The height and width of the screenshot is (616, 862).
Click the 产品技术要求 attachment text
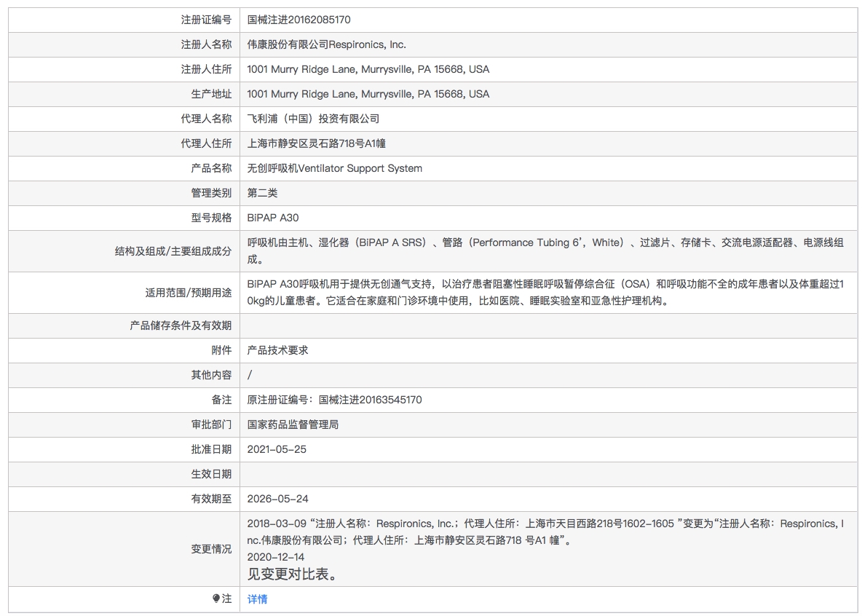tap(277, 350)
